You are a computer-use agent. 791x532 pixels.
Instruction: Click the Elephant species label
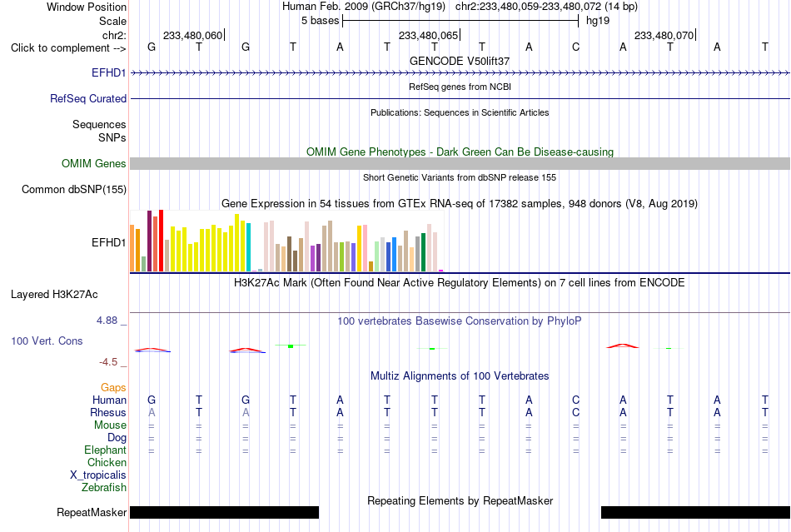click(x=105, y=450)
